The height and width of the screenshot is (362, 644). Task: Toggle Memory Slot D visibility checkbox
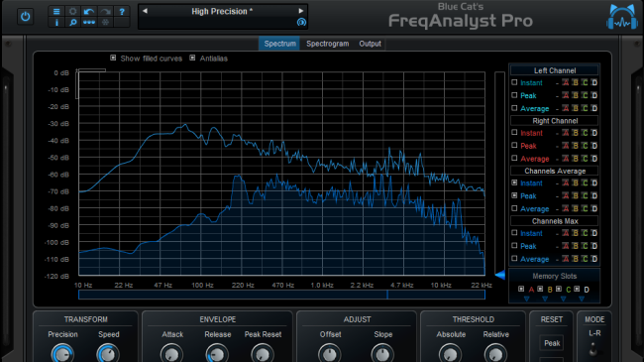click(x=577, y=289)
